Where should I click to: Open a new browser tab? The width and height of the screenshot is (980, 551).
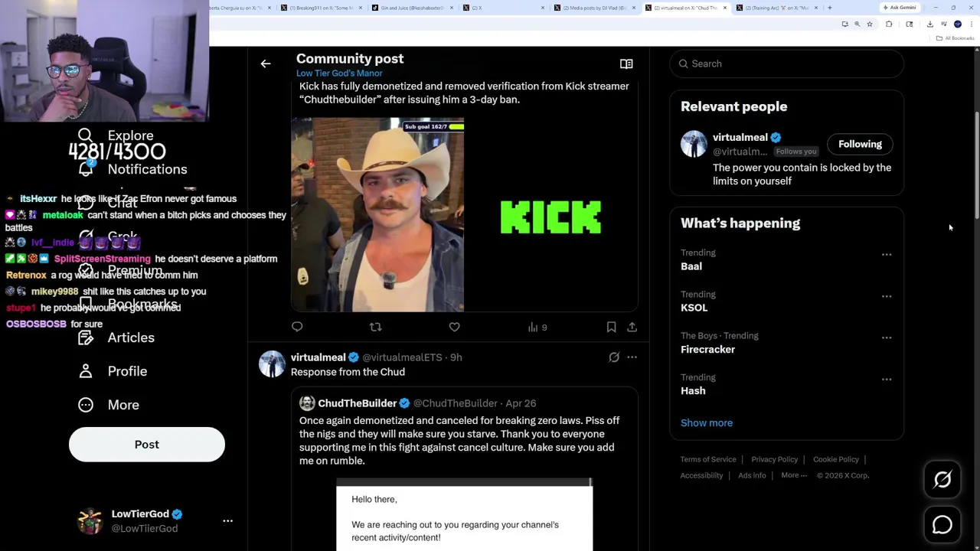[x=830, y=8]
